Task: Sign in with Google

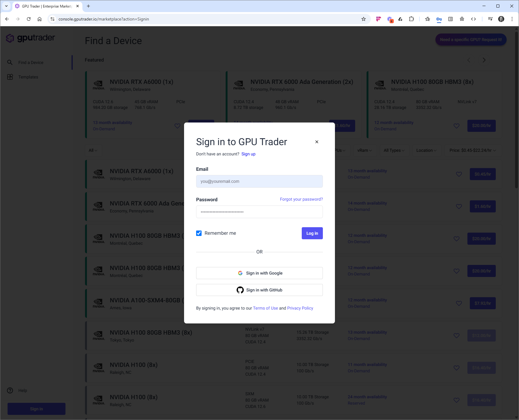Action: click(x=259, y=273)
